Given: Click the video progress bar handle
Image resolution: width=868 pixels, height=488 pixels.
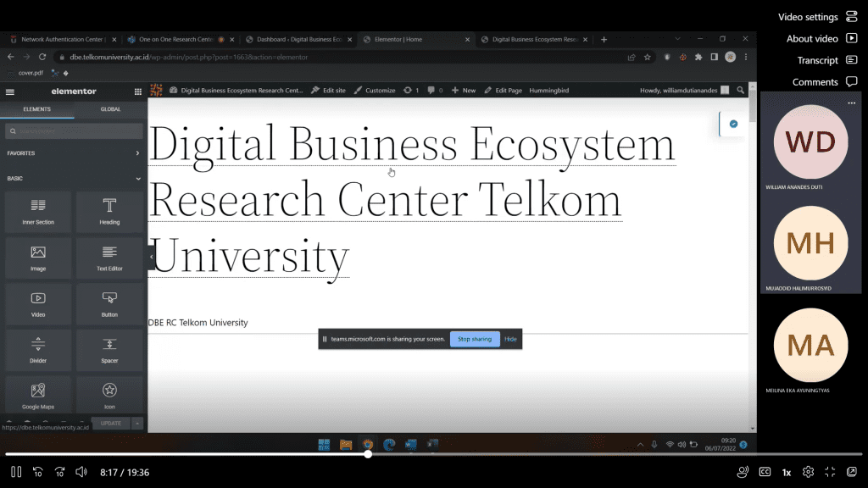Looking at the screenshot, I should [368, 454].
